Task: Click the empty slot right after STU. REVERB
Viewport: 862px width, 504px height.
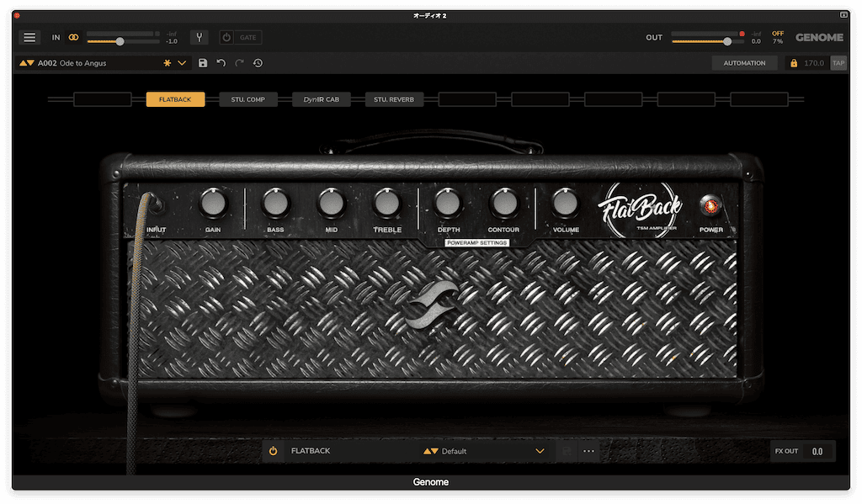Action: 467,99
